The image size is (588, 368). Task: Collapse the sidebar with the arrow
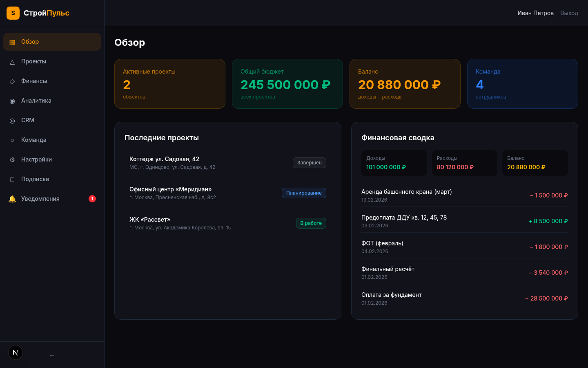[x=52, y=355]
